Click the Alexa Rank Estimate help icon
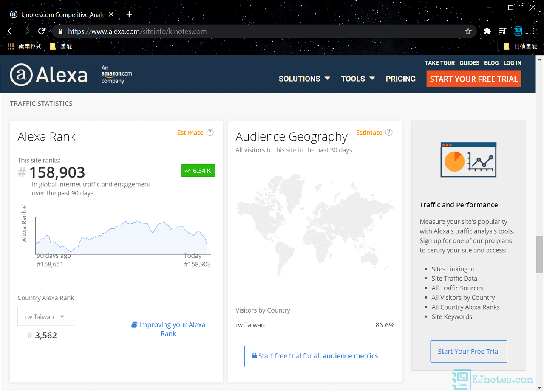The height and width of the screenshot is (392, 544). point(210,133)
